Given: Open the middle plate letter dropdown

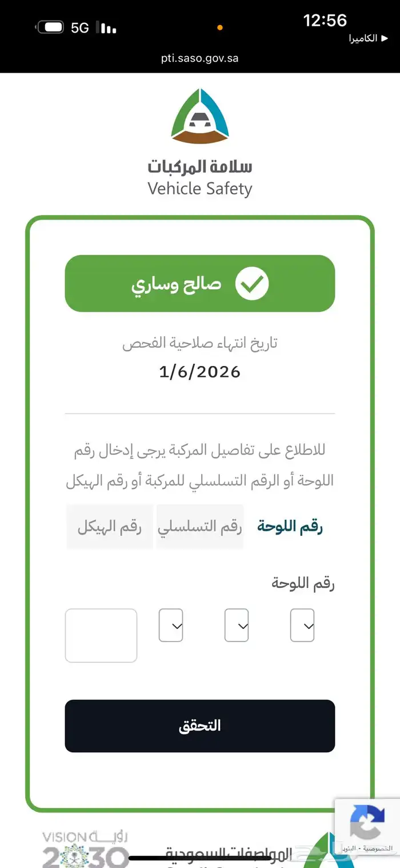Looking at the screenshot, I should point(237,625).
